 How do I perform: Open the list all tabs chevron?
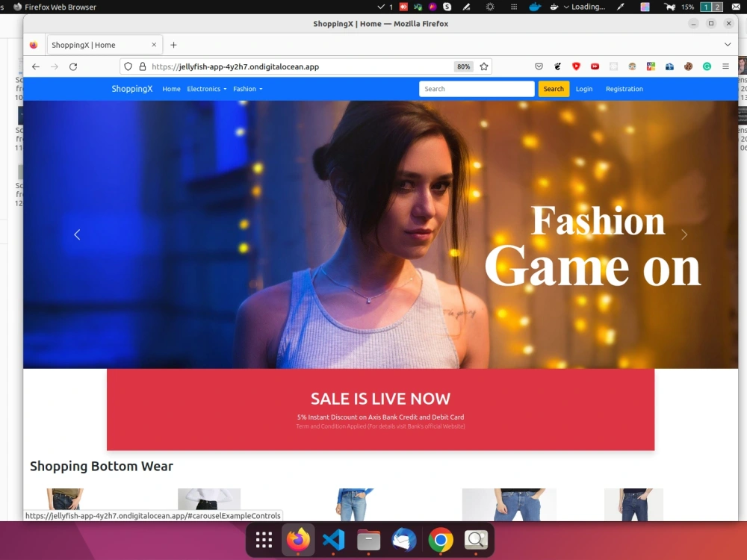point(728,44)
